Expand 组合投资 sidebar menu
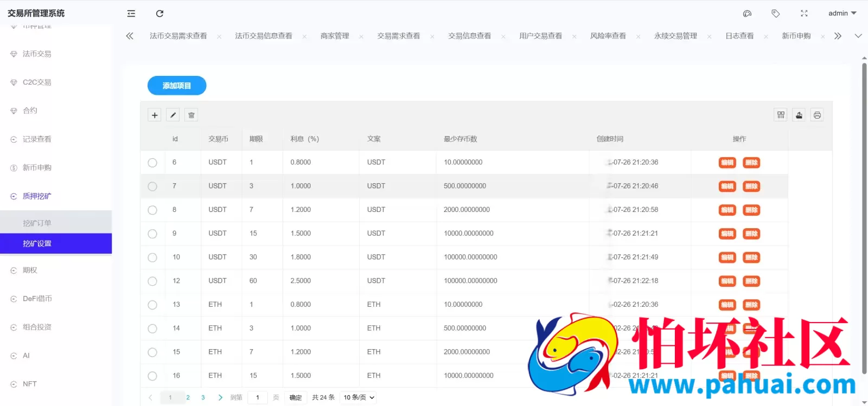Screen dimensions: 868x406 [x=56, y=327]
